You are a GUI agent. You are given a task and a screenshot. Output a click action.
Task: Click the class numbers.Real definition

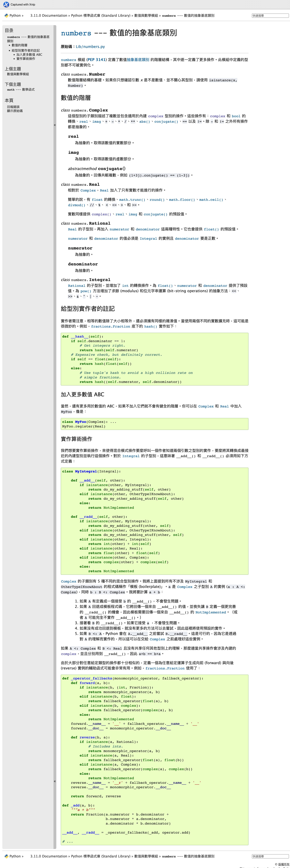coord(80,185)
